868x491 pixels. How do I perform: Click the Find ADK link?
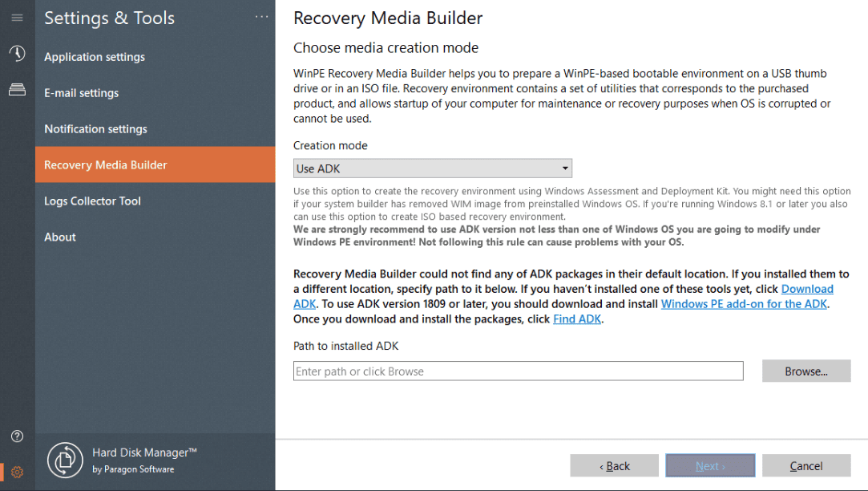577,319
